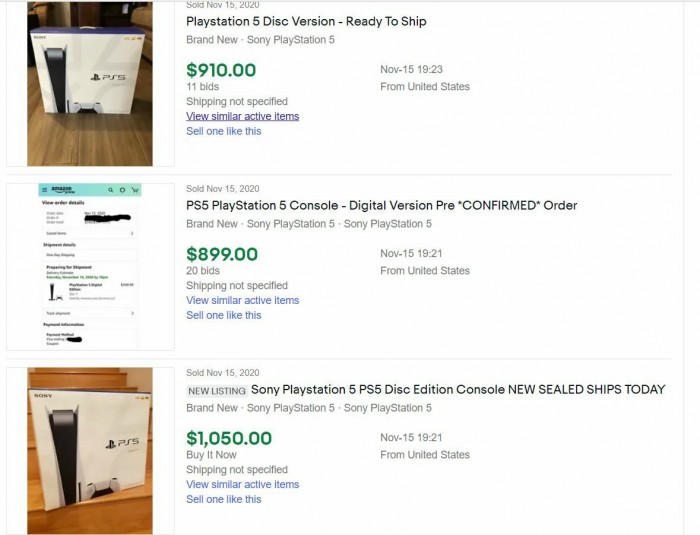Screen dimensions: 700x535
Task: Open the Digital Version Pre *CONFIRMED* Order listing
Action: 381,205
